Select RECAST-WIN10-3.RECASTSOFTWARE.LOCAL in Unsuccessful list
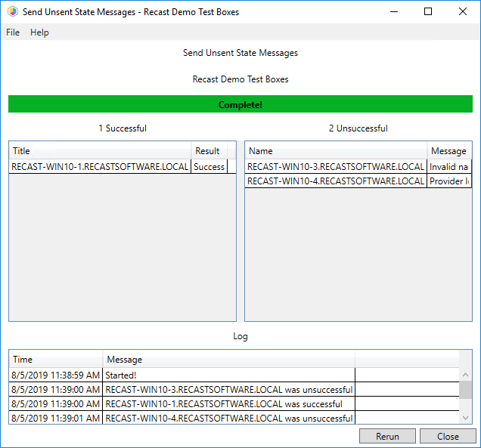 336,167
